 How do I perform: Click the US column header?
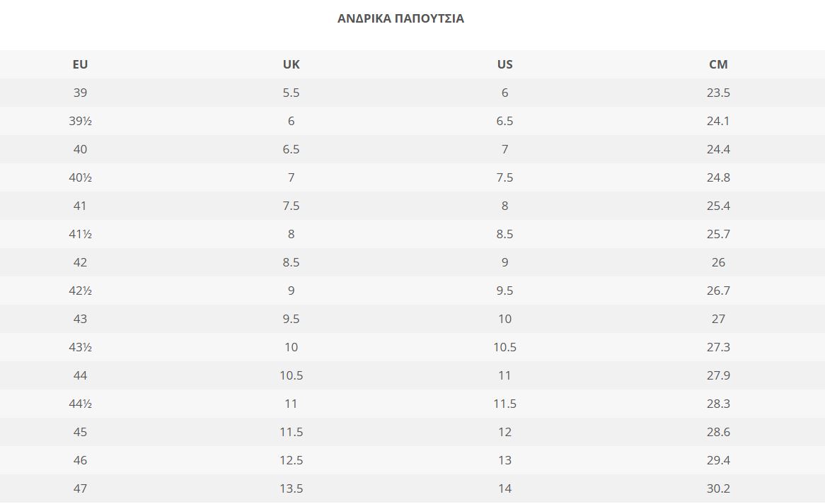[x=504, y=64]
